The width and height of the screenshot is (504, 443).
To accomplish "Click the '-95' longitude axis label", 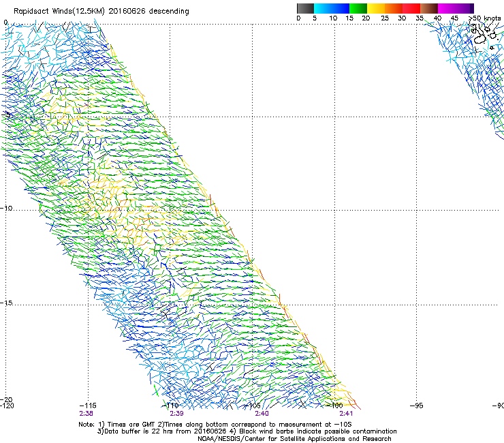I will [x=417, y=406].
